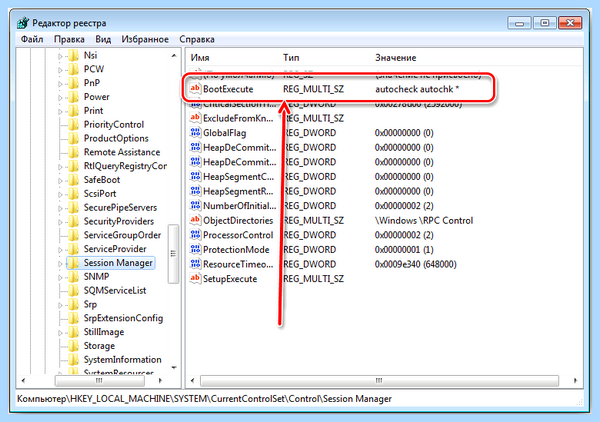Click the tree pane vertical scrollbar down arrow
The width and height of the screenshot is (600, 422).
coord(174,368)
